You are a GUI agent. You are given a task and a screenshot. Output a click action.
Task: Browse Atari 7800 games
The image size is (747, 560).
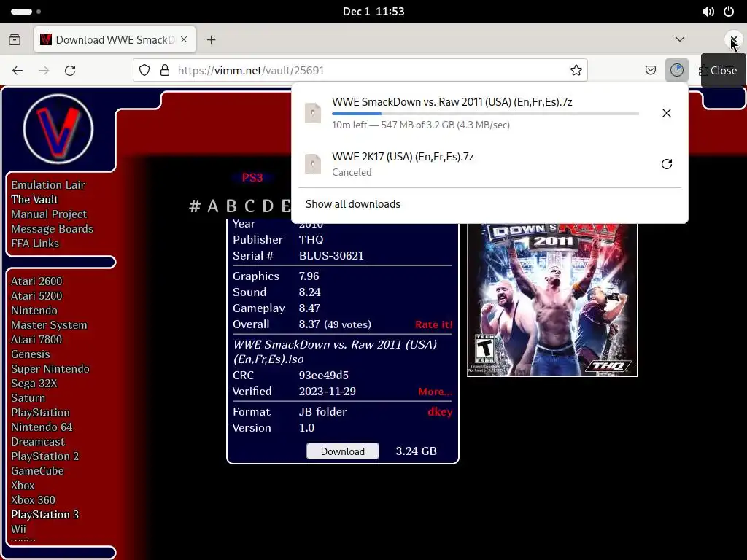coord(36,340)
